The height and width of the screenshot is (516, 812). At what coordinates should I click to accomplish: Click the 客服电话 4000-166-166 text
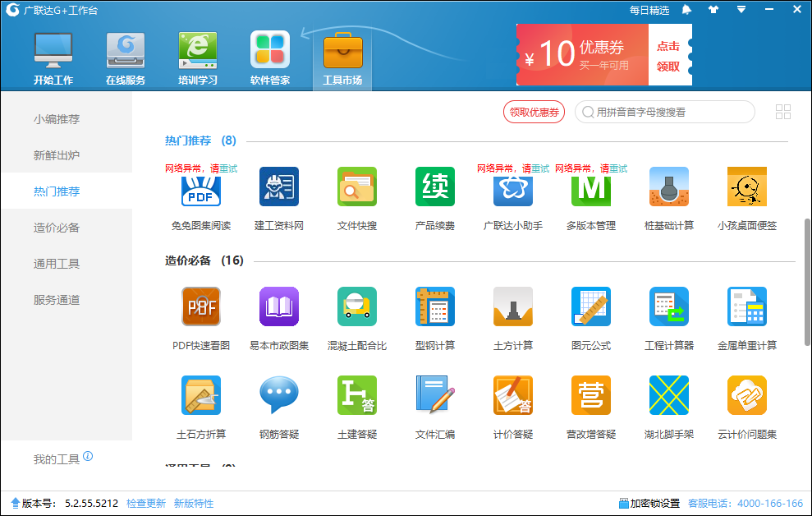745,503
